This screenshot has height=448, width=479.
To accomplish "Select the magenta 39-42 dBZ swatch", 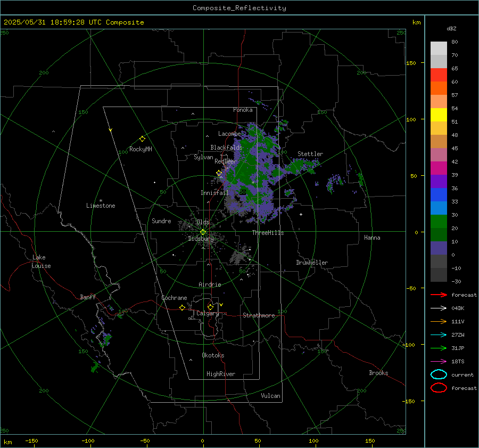I will (439, 168).
